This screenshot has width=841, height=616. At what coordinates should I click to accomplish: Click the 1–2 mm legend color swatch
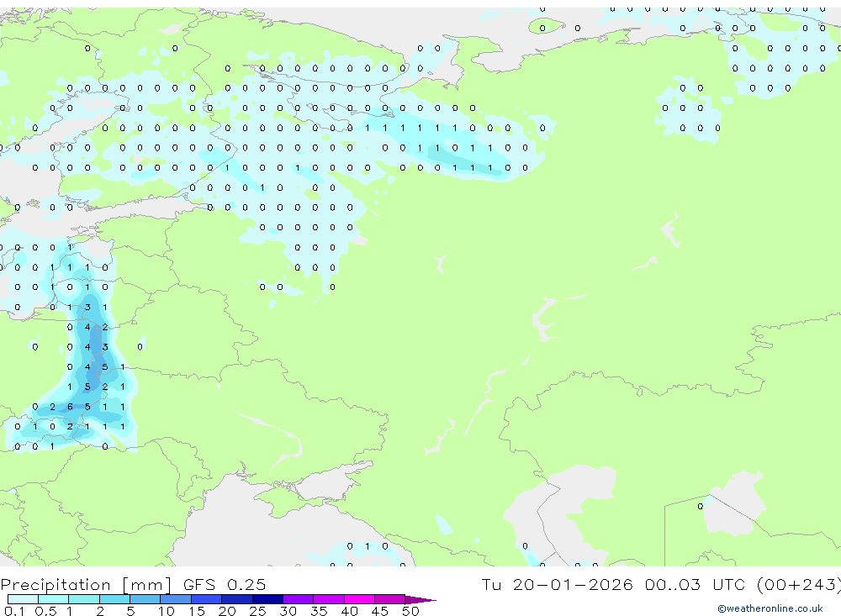point(84,599)
